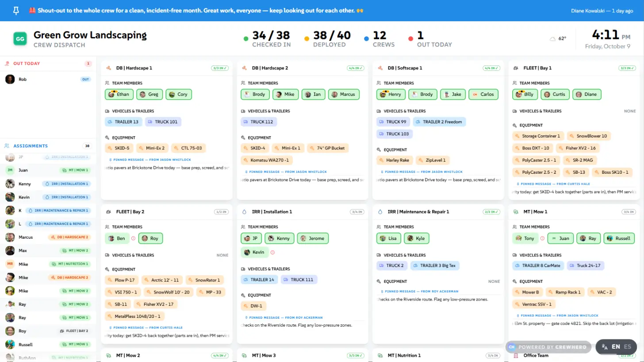Click the hammer icon on DB Hardscape 1

point(108,68)
